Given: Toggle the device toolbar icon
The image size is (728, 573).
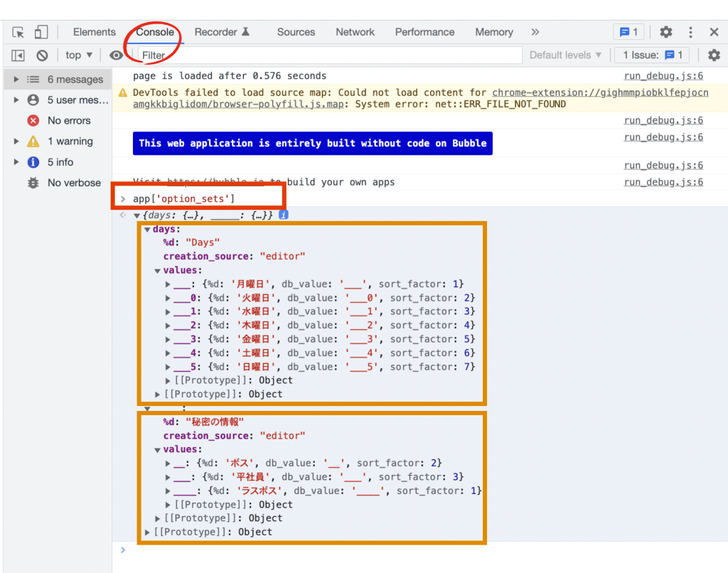Looking at the screenshot, I should click(41, 32).
